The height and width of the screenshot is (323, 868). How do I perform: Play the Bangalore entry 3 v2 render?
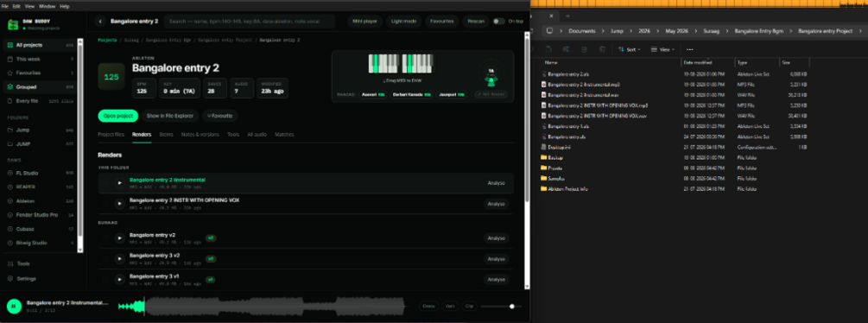pyautogui.click(x=119, y=259)
